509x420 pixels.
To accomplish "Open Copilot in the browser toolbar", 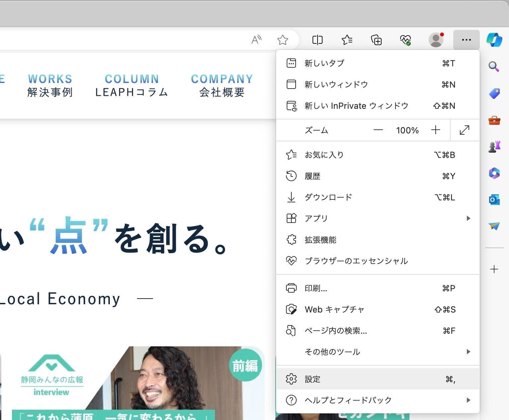I will point(494,39).
